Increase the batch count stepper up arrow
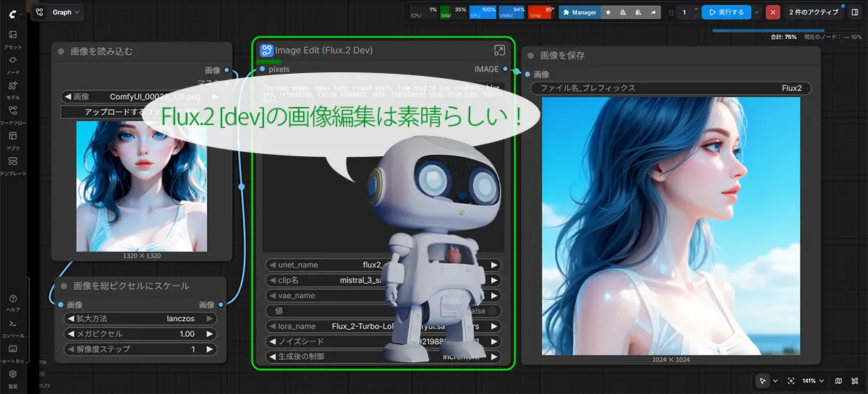Viewport: 868px width, 394px height. 696,9
